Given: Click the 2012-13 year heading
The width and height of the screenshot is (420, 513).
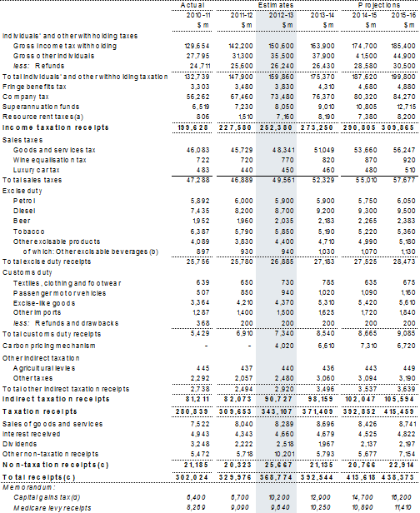Looking at the screenshot, I should (281, 15).
